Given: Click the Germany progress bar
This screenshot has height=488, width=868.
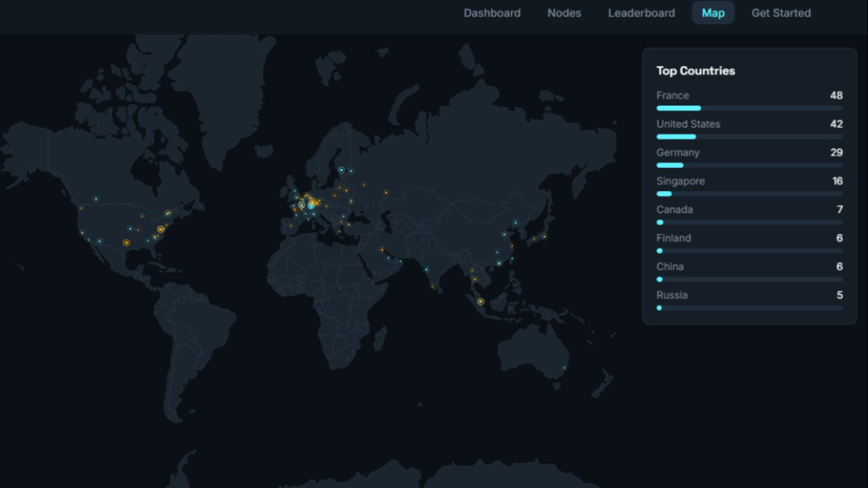Looking at the screenshot, I should (749, 165).
